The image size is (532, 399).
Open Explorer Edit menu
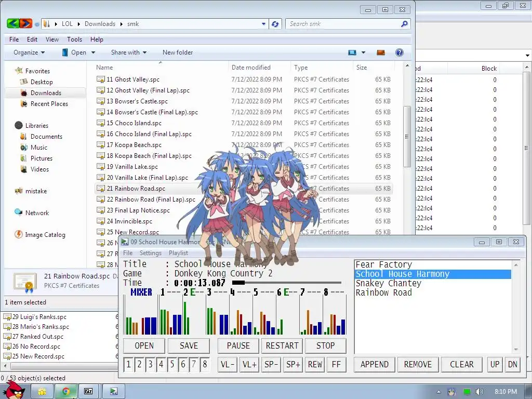pos(32,39)
